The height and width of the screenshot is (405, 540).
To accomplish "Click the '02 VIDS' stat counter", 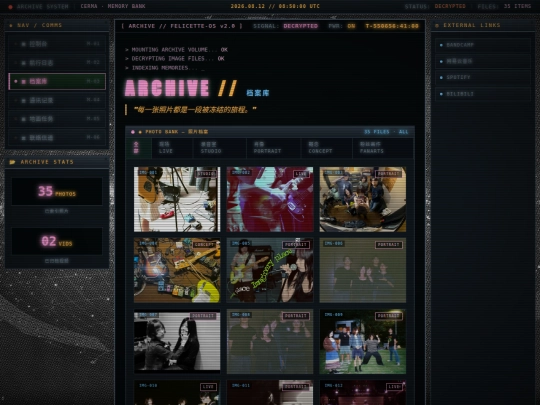I will point(57,241).
